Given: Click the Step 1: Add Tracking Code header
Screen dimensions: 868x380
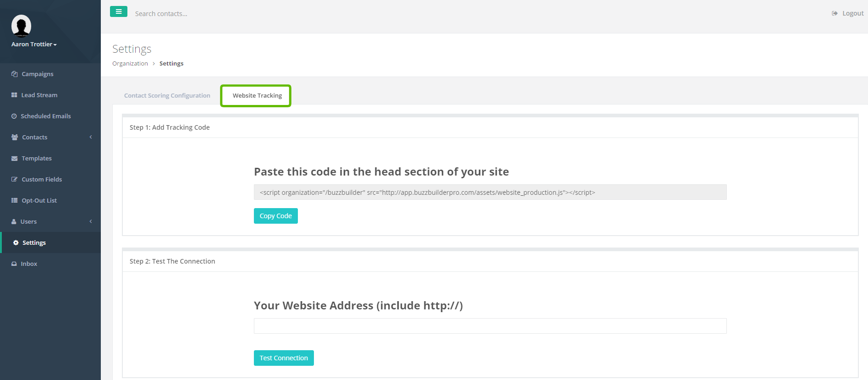Looking at the screenshot, I should pyautogui.click(x=170, y=127).
